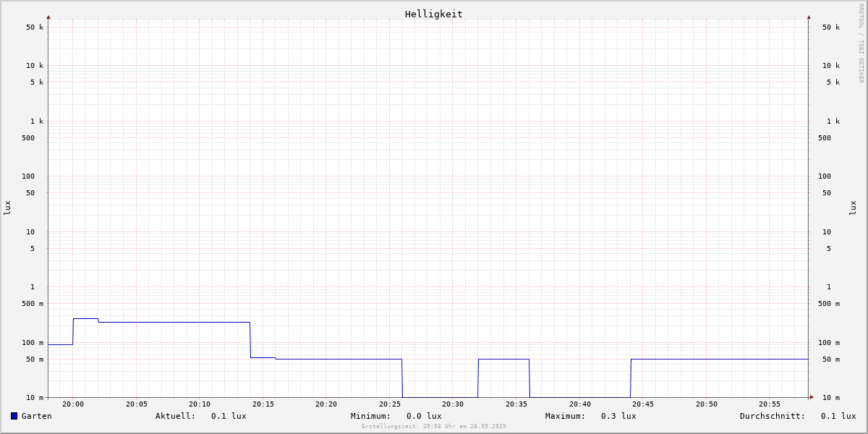
Task: Click the 500 m label on left axis
Action: (33, 304)
